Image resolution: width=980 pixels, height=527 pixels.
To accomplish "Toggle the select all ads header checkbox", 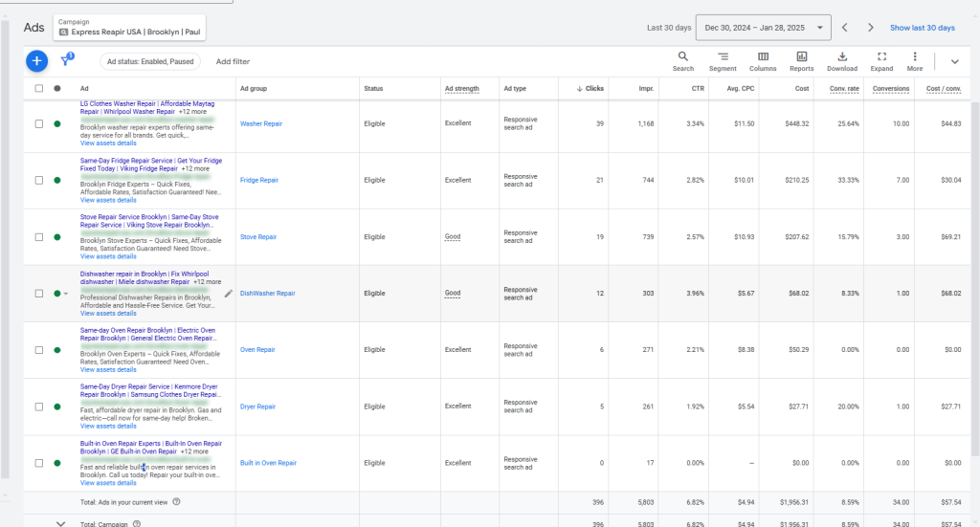I will [39, 89].
